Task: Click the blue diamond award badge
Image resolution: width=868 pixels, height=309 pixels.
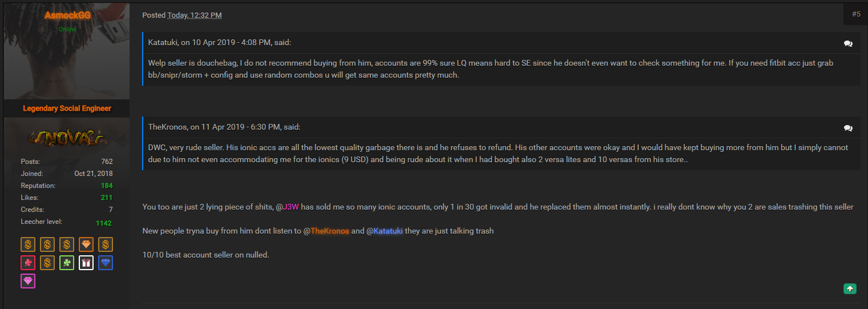Action: coord(106,263)
